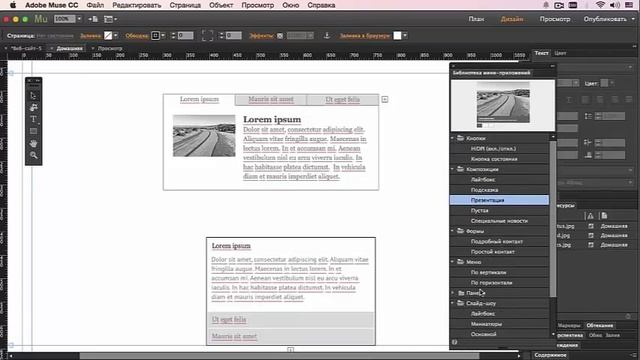Open the Страница menu
This screenshot has height=360, width=640.
[x=185, y=5]
